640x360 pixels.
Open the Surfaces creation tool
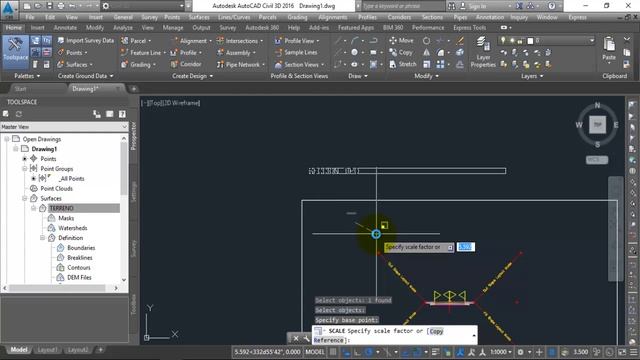tap(75, 64)
